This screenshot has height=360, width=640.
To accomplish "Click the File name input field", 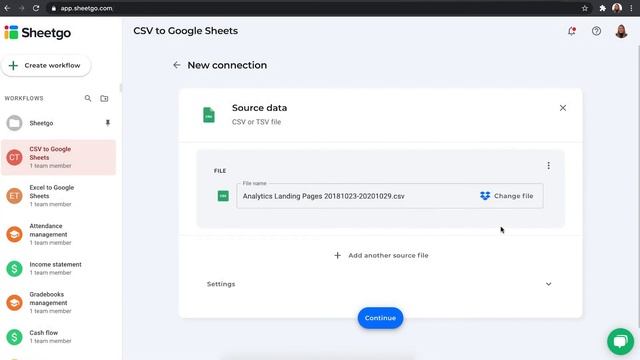I will coord(389,196).
